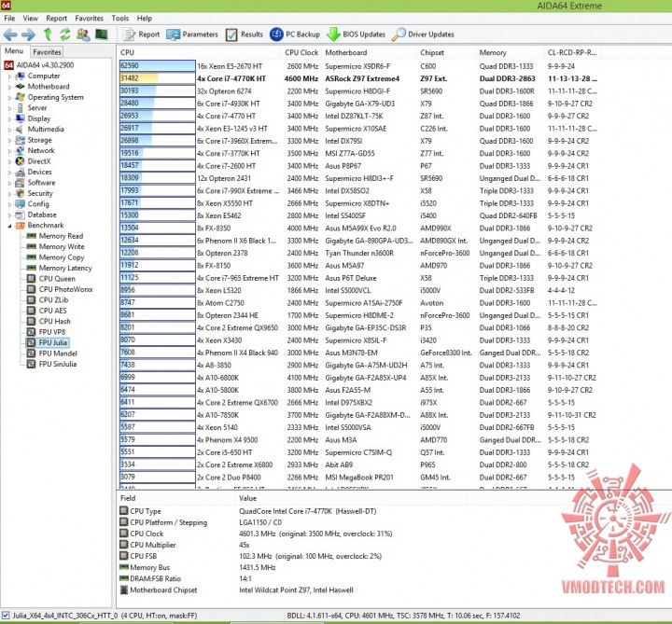The image size is (672, 624).
Task: Open PC Backup from the toolbar
Action: pyautogui.click(x=295, y=35)
